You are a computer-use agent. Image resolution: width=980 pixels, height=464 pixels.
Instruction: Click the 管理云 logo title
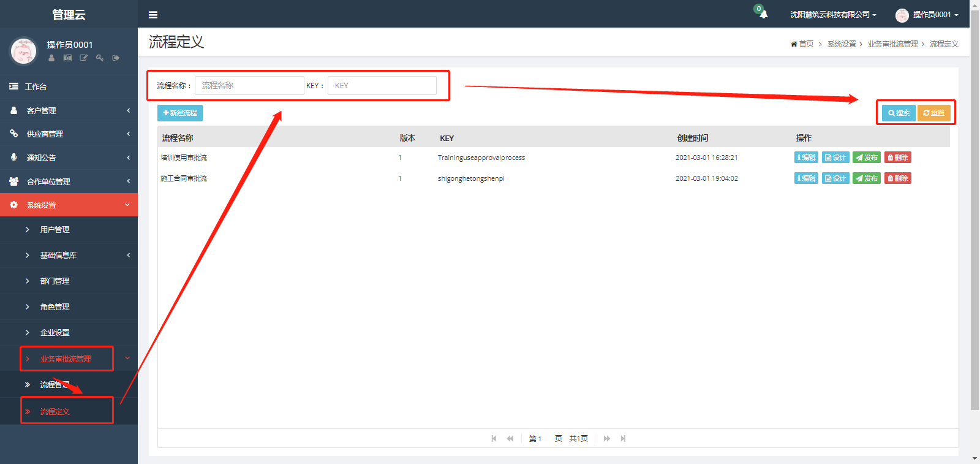tap(69, 15)
